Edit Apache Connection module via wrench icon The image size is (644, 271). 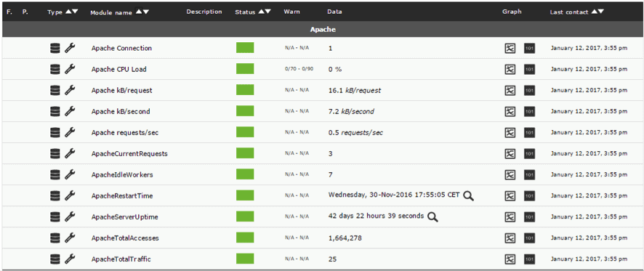(x=71, y=48)
